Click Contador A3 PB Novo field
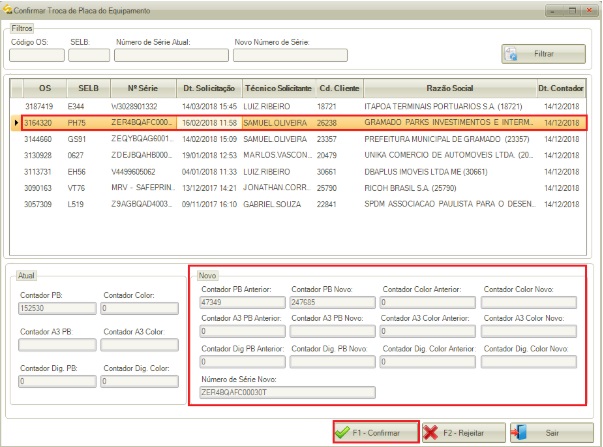The width and height of the screenshot is (603, 447). tap(332, 331)
